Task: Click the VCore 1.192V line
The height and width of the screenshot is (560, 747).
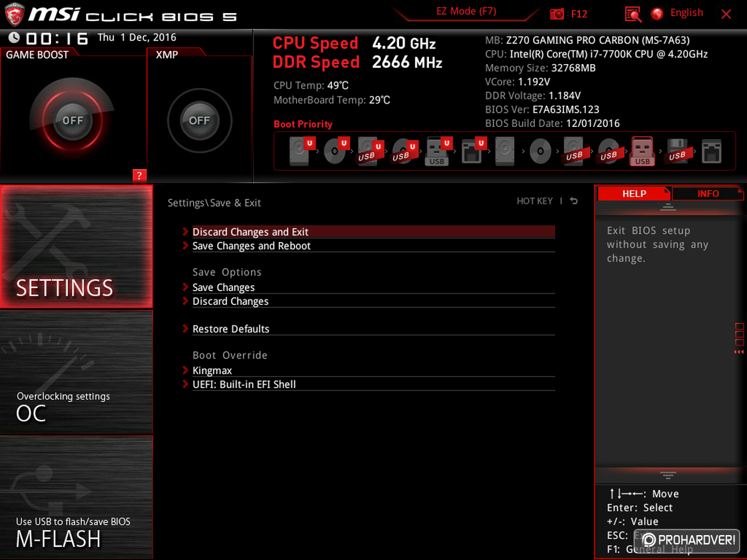Action: (518, 82)
